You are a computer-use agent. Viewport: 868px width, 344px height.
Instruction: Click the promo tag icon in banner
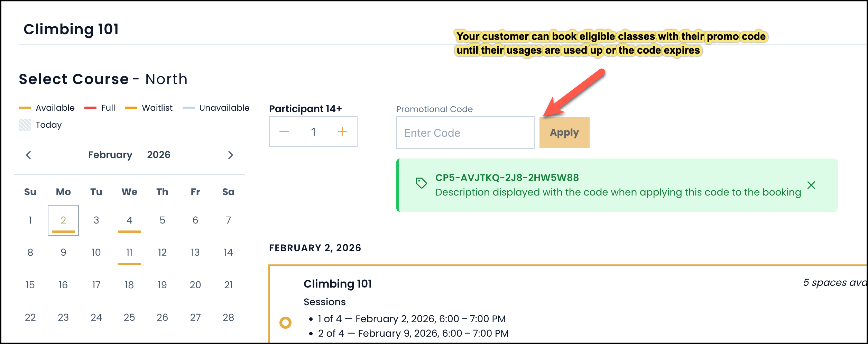pyautogui.click(x=421, y=183)
